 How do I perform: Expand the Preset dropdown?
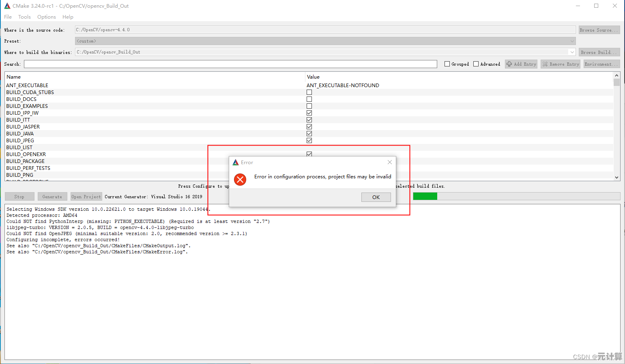pos(572,41)
